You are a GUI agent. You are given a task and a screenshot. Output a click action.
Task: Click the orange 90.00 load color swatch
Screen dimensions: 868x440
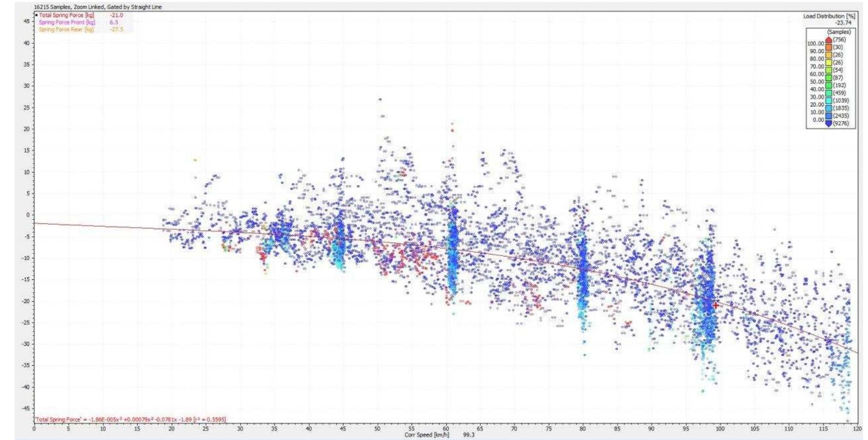828,47
